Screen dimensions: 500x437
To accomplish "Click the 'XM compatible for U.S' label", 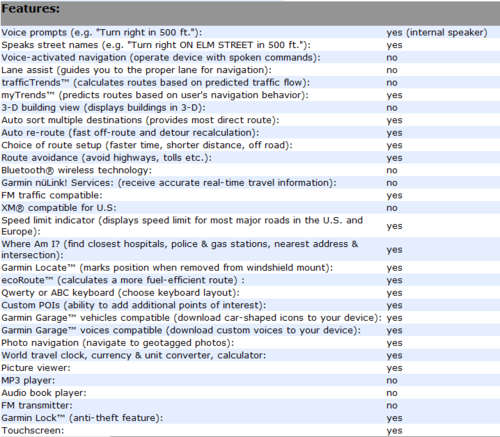I will click(x=59, y=208).
